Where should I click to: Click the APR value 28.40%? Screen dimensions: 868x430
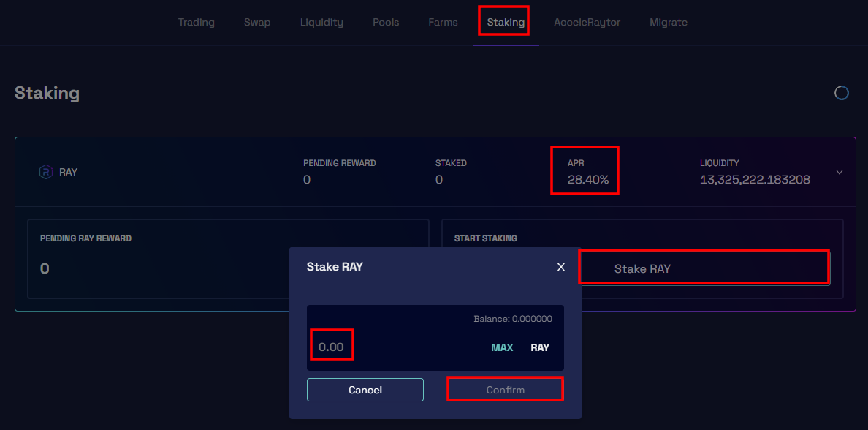588,180
